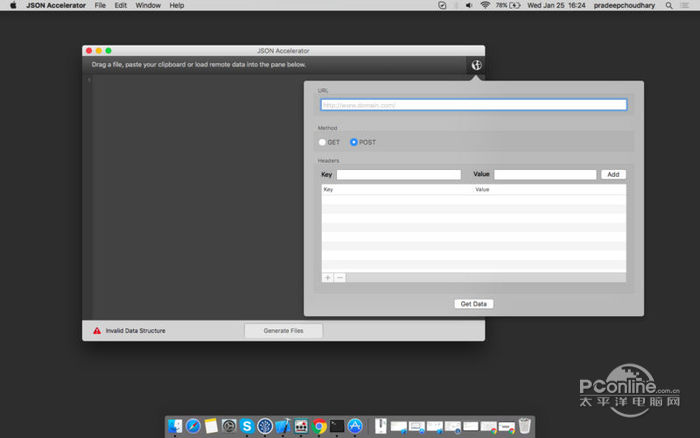Open Skype from the dock
The image size is (700, 438).
tap(247, 426)
